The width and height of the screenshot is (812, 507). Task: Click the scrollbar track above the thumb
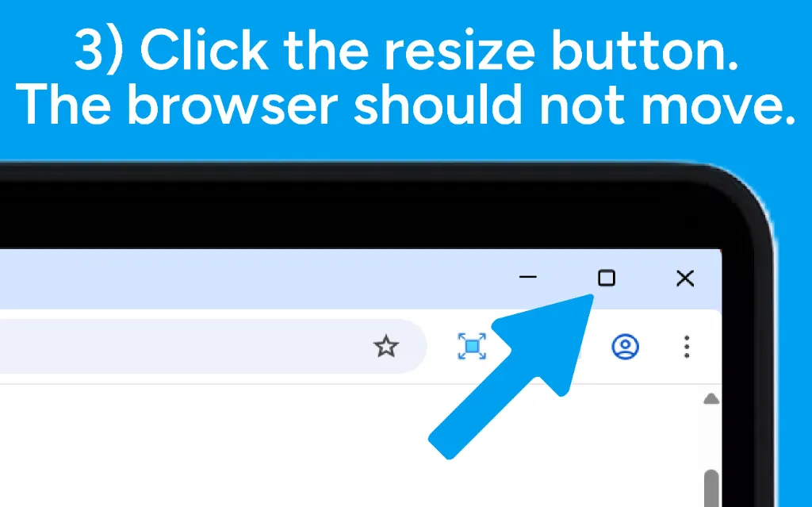711,436
